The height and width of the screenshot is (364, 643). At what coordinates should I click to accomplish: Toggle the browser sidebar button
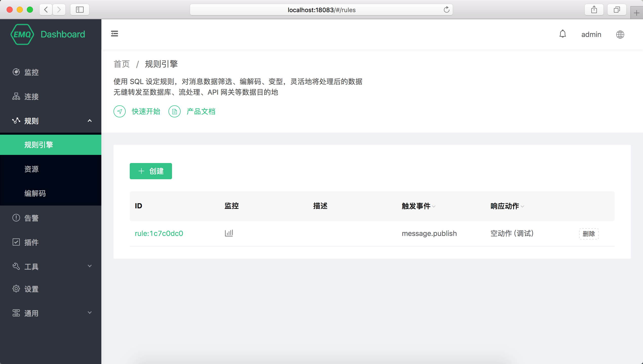click(x=80, y=10)
